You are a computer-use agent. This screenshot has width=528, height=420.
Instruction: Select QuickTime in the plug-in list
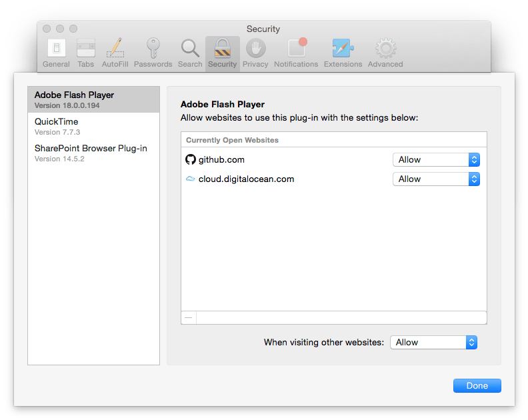(93, 126)
